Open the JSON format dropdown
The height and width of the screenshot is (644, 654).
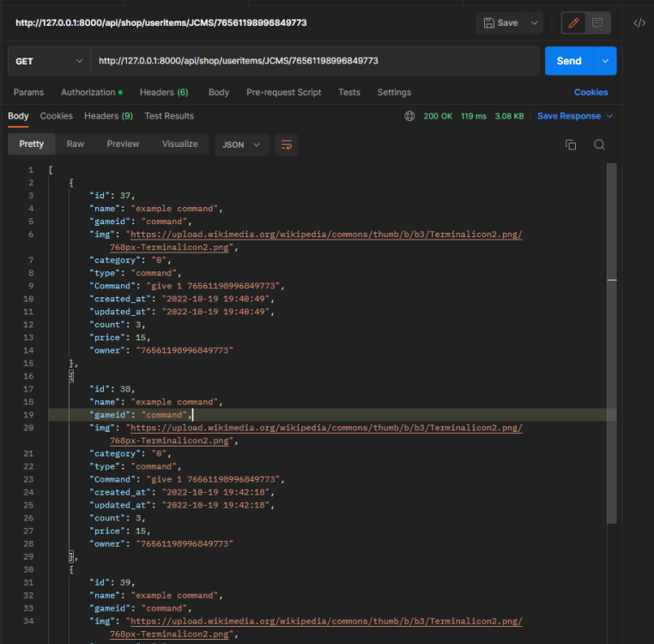pos(241,145)
